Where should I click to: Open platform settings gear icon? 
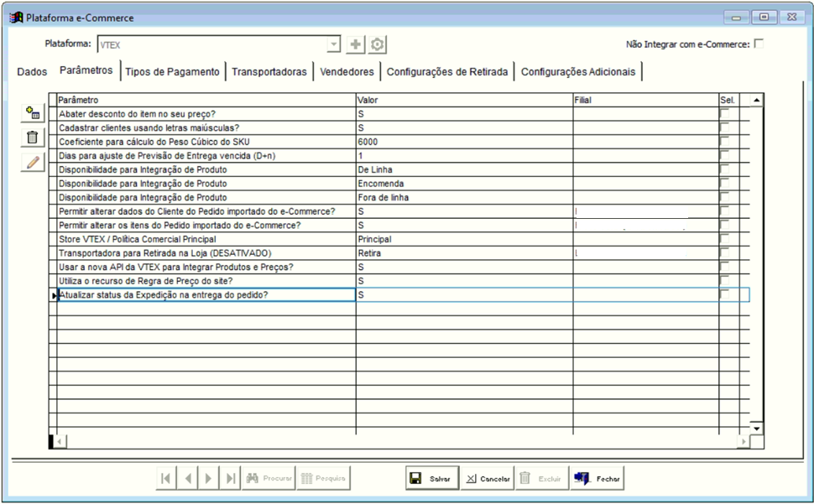pyautogui.click(x=378, y=44)
